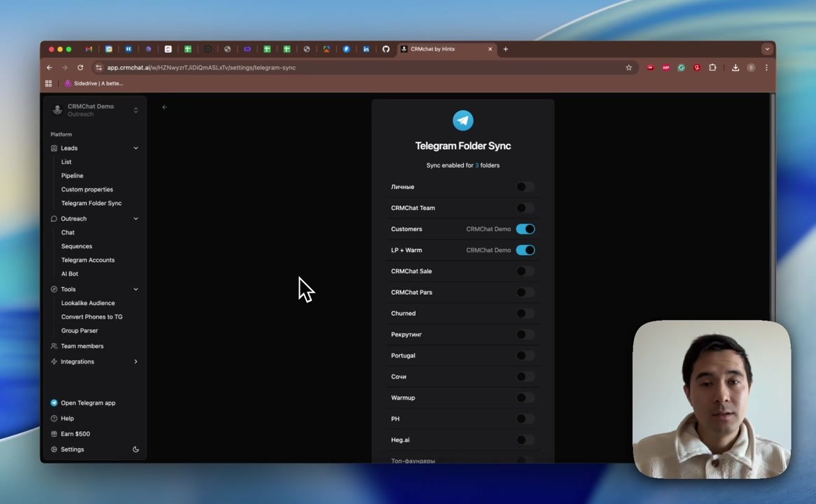This screenshot has height=504, width=816.
Task: Open the Google Calendar browser tab
Action: (x=109, y=49)
